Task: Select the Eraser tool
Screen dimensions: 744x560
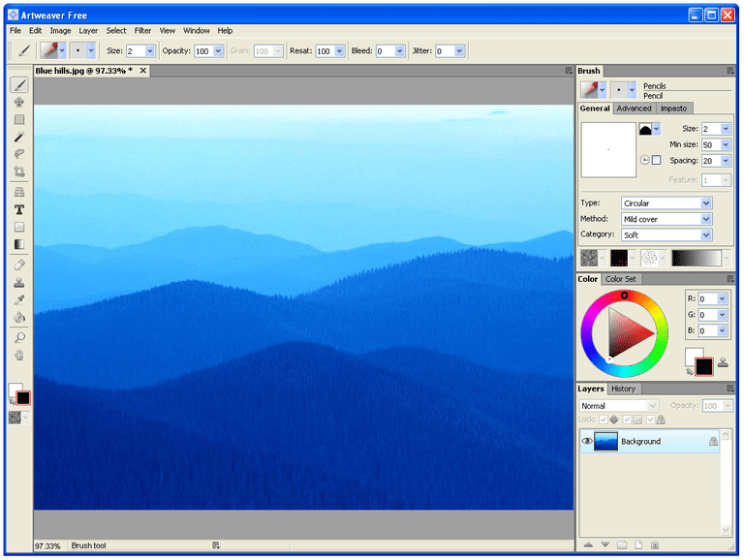Action: [19, 265]
